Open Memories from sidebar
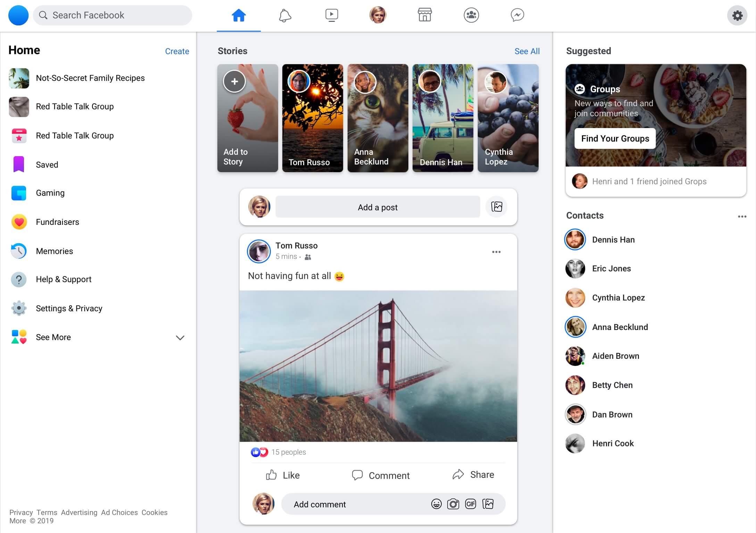Screen dimensions: 756x533 pyautogui.click(x=54, y=251)
